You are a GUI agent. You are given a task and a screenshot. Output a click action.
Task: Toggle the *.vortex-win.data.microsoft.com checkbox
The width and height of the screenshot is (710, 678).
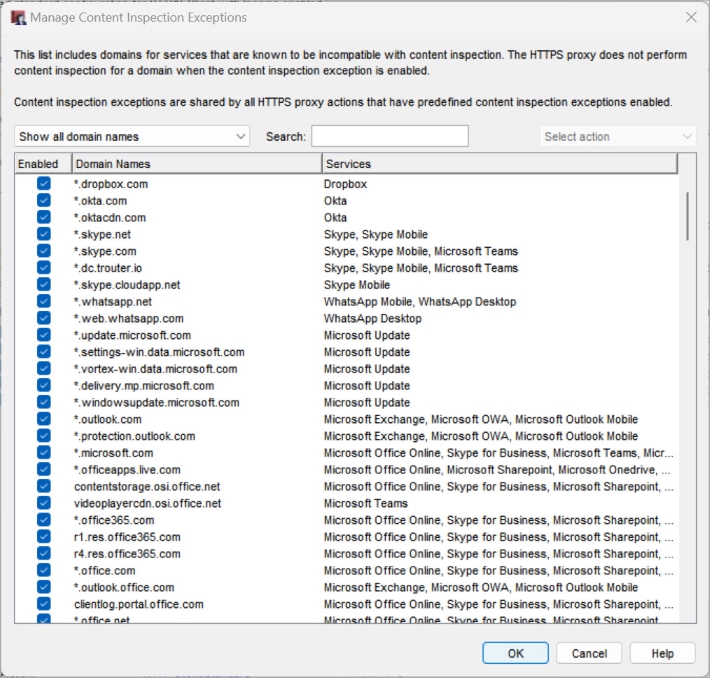[x=44, y=368]
